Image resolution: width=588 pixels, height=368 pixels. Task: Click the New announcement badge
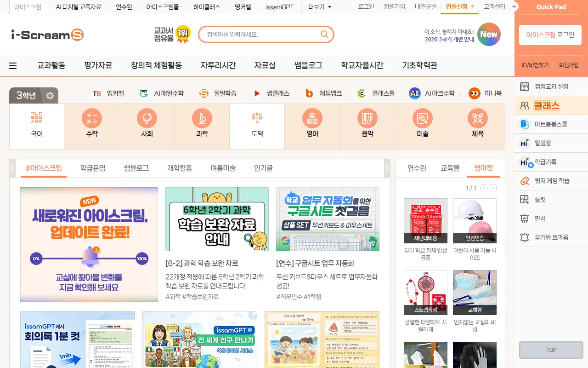click(x=489, y=34)
